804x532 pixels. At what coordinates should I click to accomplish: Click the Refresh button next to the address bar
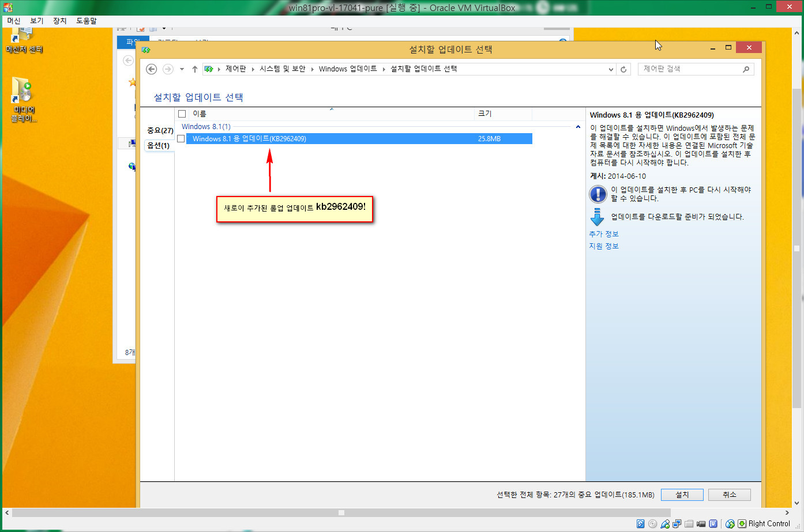(623, 69)
